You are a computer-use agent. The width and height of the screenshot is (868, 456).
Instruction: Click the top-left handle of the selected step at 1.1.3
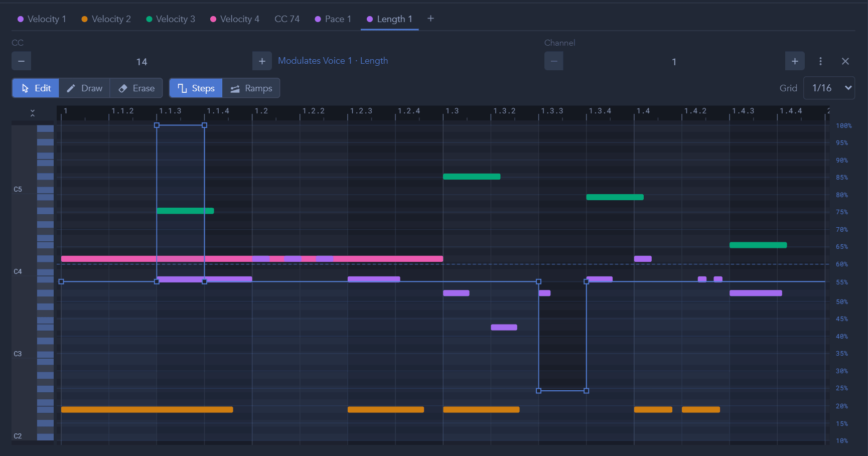(157, 125)
